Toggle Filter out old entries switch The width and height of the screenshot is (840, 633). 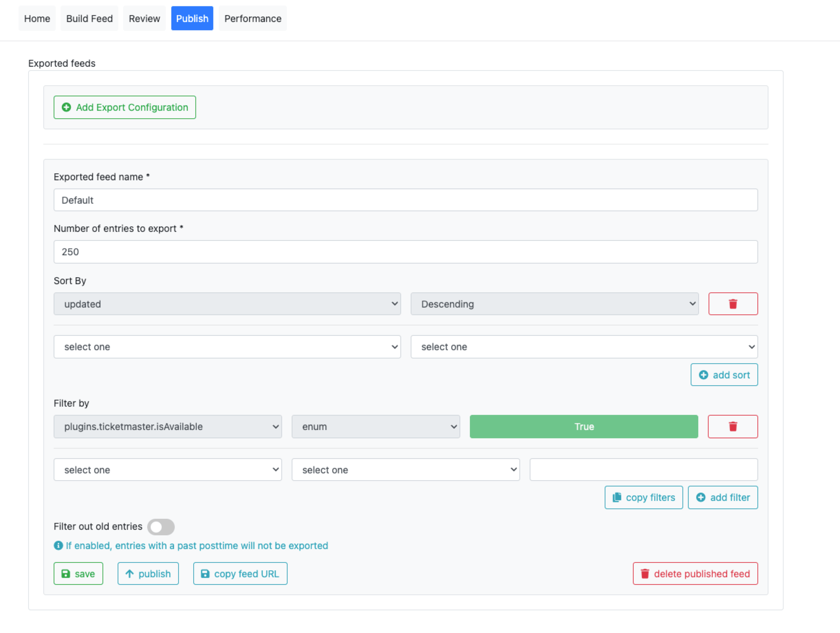click(x=161, y=527)
